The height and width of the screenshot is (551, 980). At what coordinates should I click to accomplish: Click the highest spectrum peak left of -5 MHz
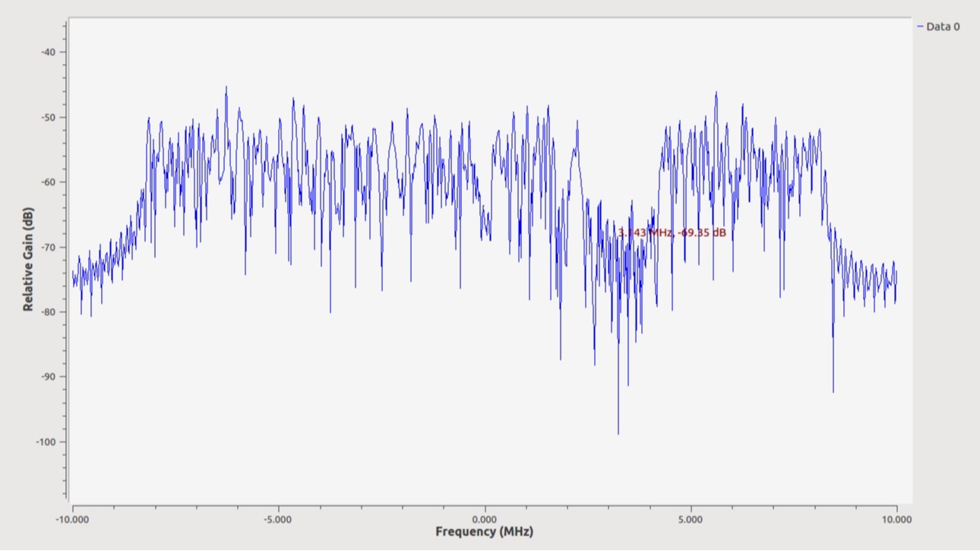tap(226, 87)
